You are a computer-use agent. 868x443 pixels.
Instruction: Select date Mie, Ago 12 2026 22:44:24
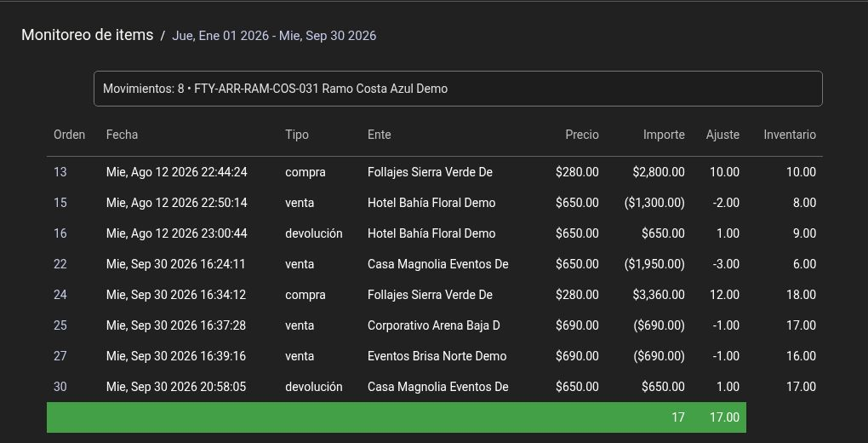(177, 172)
